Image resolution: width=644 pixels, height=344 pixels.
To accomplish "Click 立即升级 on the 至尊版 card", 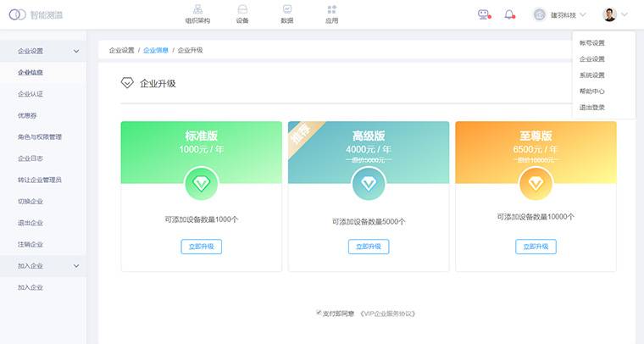I will pyautogui.click(x=536, y=247).
